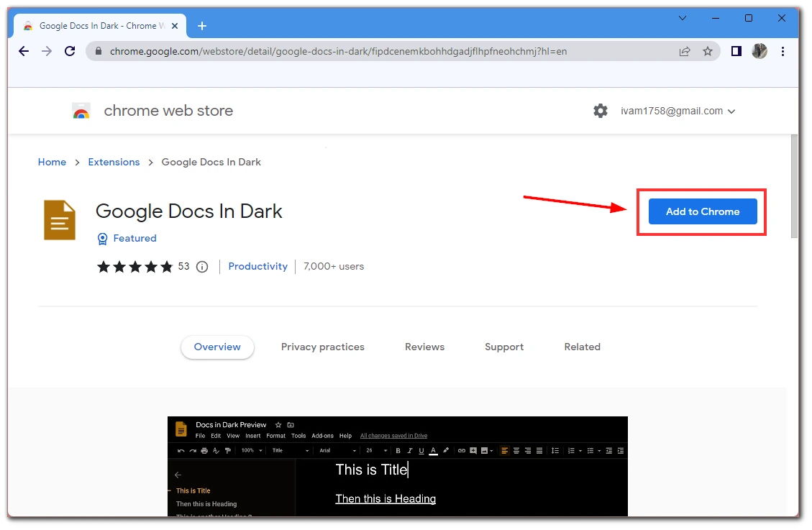The width and height of the screenshot is (812, 530).
Task: Click the 'Google Docs In Dark' heading
Action: (189, 211)
